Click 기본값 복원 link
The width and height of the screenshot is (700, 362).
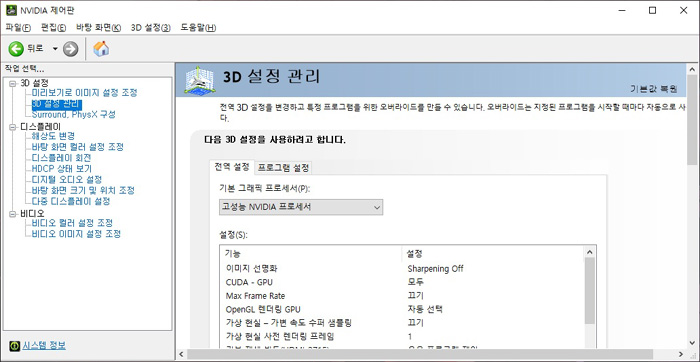pyautogui.click(x=654, y=89)
